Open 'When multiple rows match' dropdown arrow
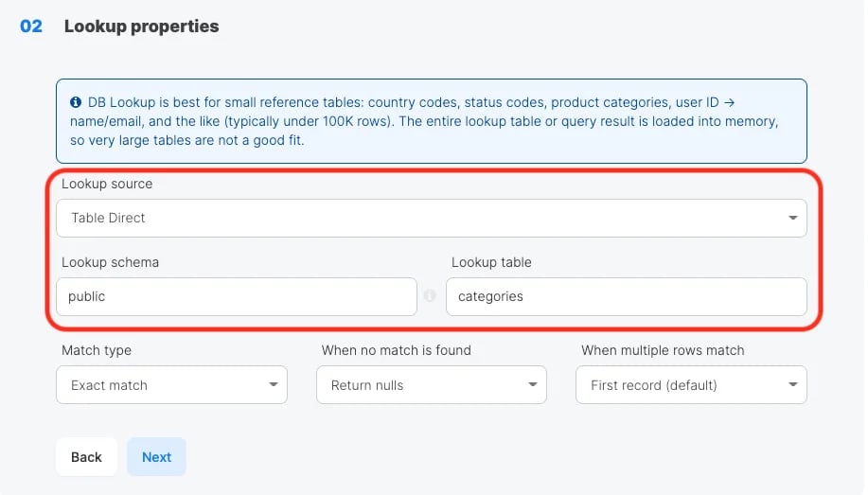This screenshot has height=495, width=868. click(x=792, y=385)
